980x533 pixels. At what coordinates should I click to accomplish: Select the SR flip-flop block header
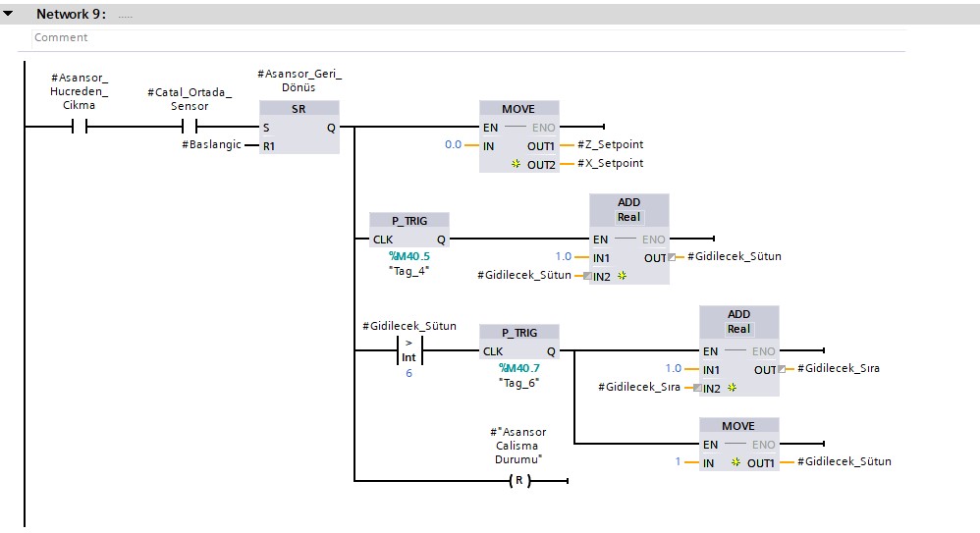299,108
